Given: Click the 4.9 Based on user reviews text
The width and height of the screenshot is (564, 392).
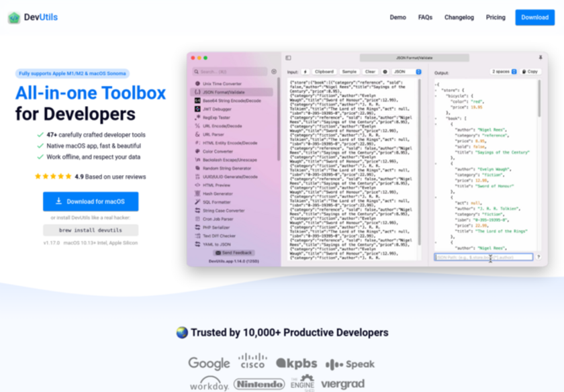Looking at the screenshot, I should (x=110, y=177).
